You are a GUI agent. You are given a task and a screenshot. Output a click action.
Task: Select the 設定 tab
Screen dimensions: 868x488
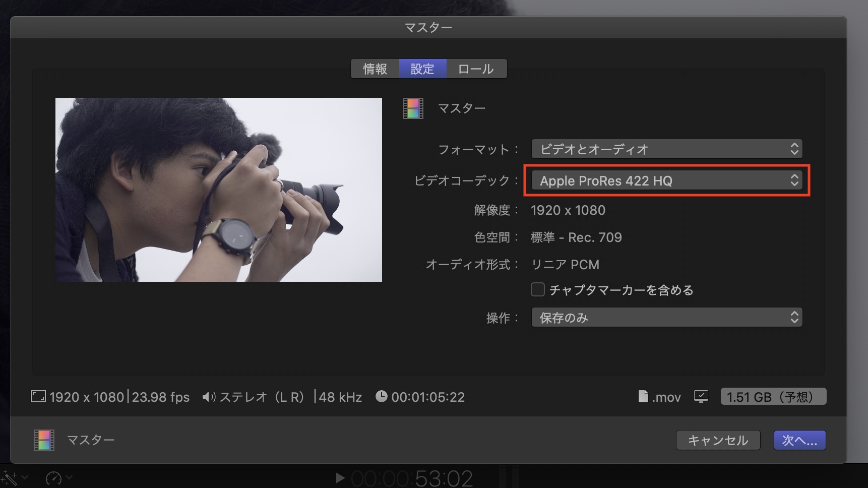(422, 69)
